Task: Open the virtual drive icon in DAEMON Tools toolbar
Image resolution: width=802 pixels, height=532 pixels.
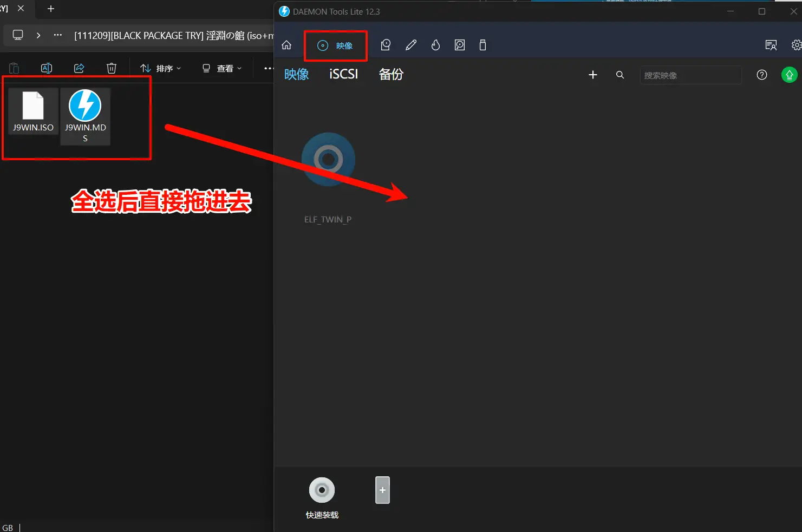Action: (386, 45)
